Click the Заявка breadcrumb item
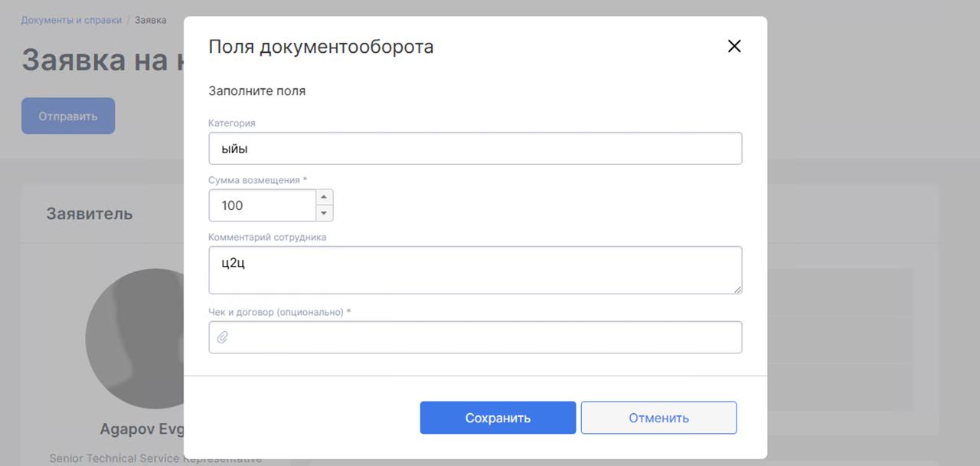This screenshot has height=466, width=980. [151, 21]
